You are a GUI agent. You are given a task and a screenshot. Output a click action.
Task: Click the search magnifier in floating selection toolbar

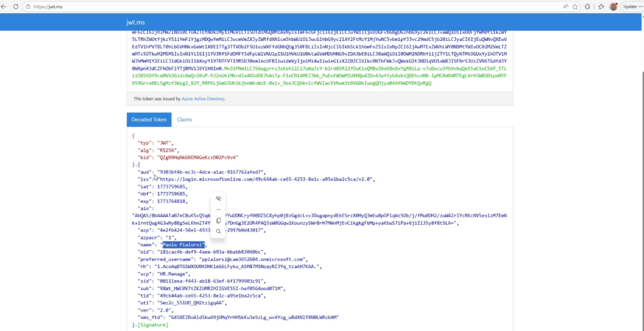(219, 232)
